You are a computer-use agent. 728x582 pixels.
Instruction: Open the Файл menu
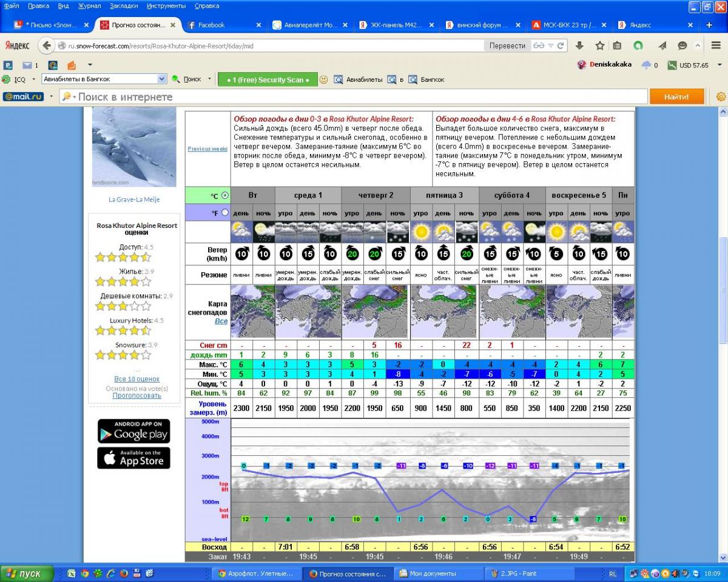click(11, 6)
